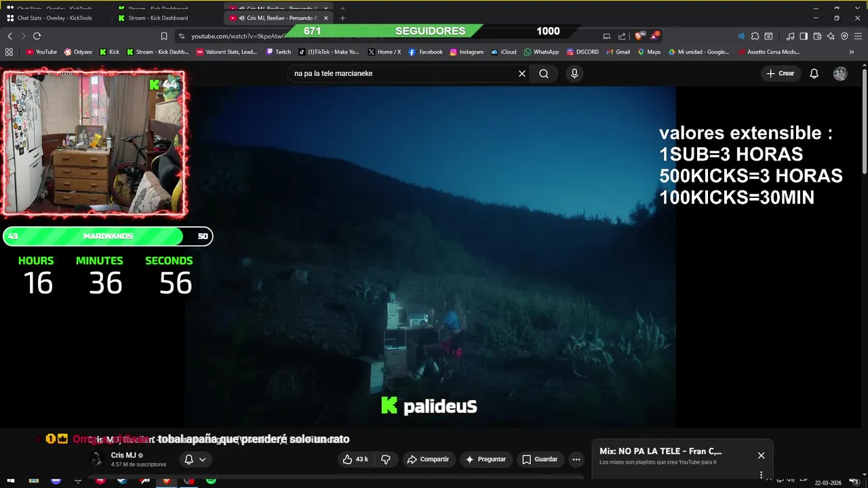The height and width of the screenshot is (488, 868).
Task: Open the iCloud bookmark
Action: [504, 52]
